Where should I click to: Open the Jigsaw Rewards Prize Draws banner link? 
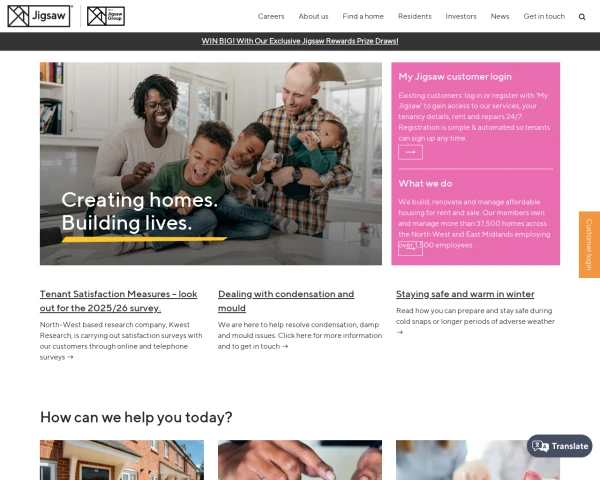[x=300, y=41]
